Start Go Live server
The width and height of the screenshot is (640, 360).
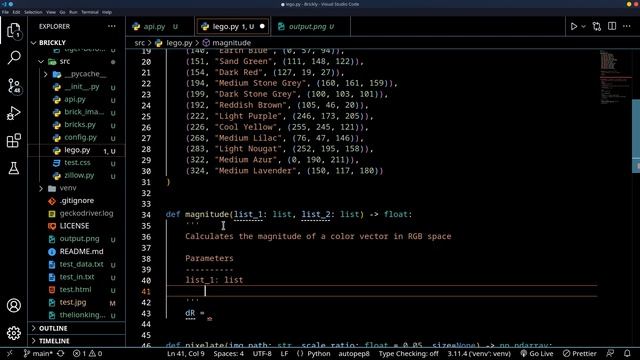537,354
